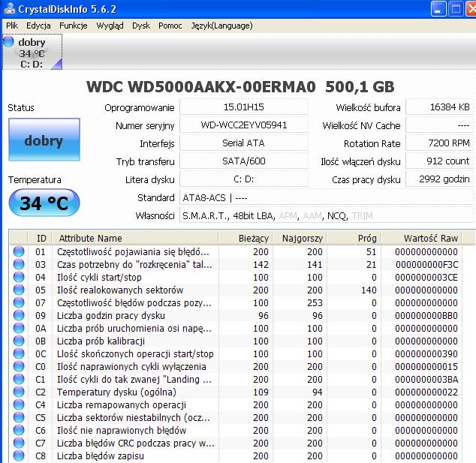This screenshot has width=476, height=463.
Task: Click the blue orb in the disk tab
Action: (8, 41)
